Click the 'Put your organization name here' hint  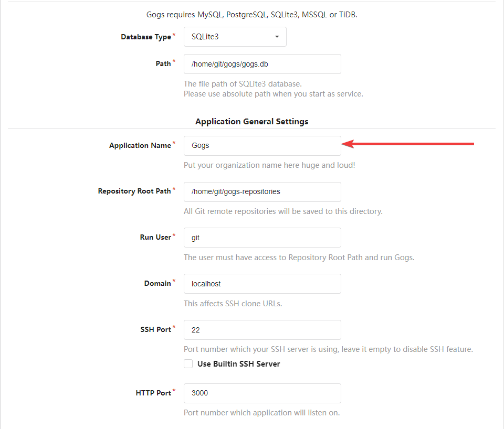point(269,165)
